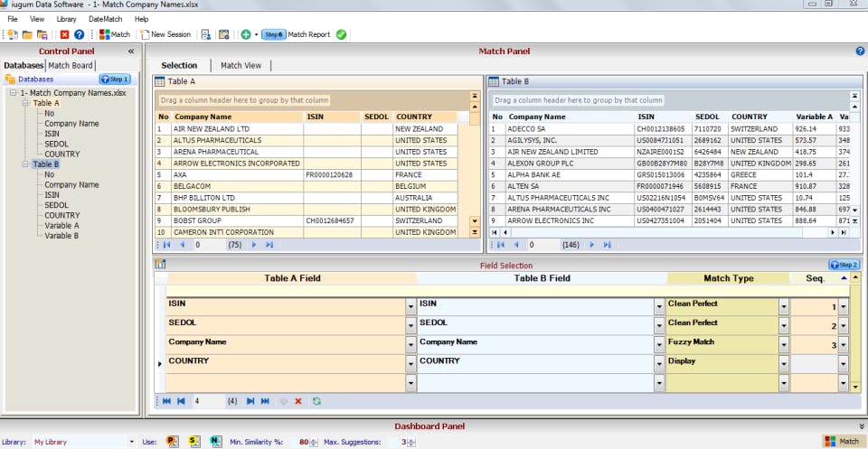This screenshot has height=449, width=868.
Task: Switch to the Match View tab
Action: [x=241, y=65]
